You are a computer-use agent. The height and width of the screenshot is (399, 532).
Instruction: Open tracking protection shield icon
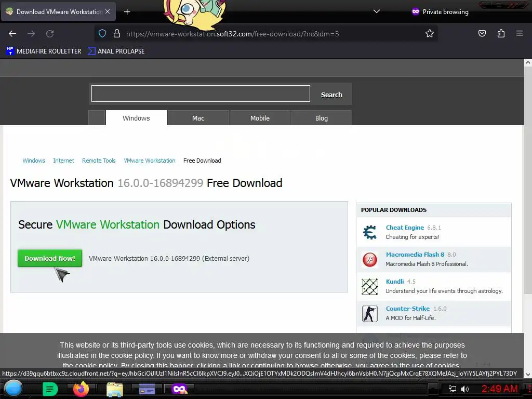tap(102, 34)
